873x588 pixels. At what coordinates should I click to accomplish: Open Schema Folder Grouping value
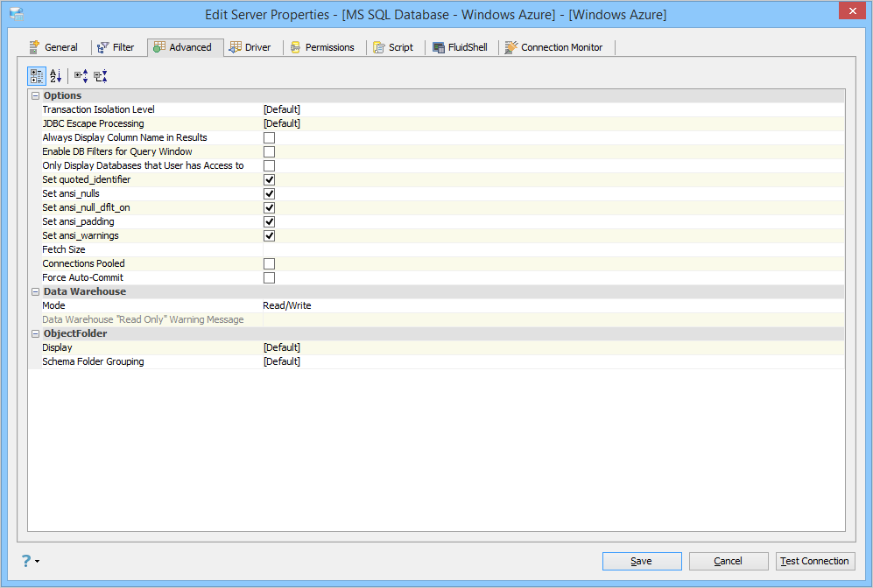pyautogui.click(x=553, y=361)
